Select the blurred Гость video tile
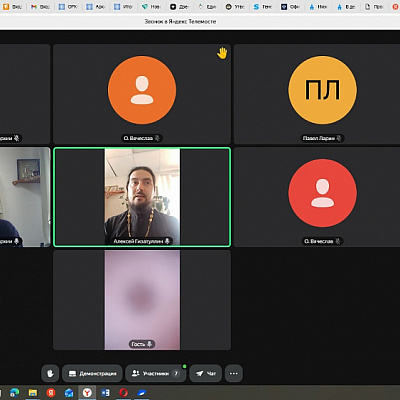This screenshot has height=400, width=400. point(142,300)
